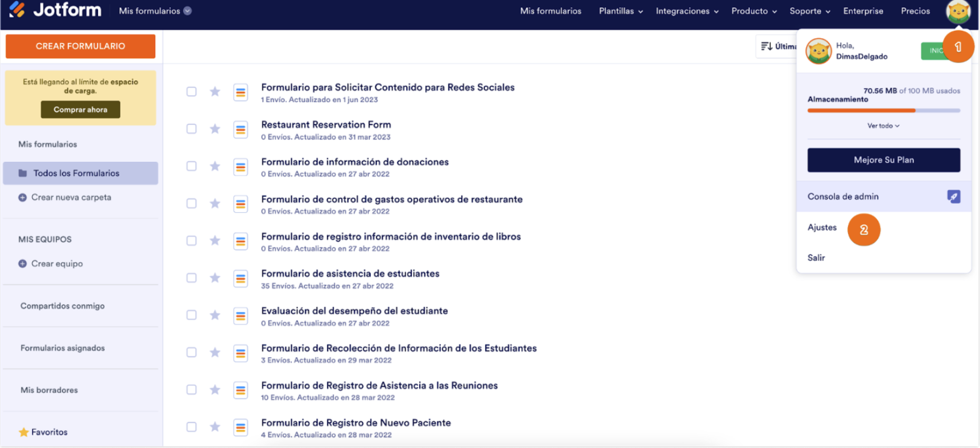The image size is (980, 448).
Task: Click the CREAR FORMULARIO button
Action: point(81,46)
